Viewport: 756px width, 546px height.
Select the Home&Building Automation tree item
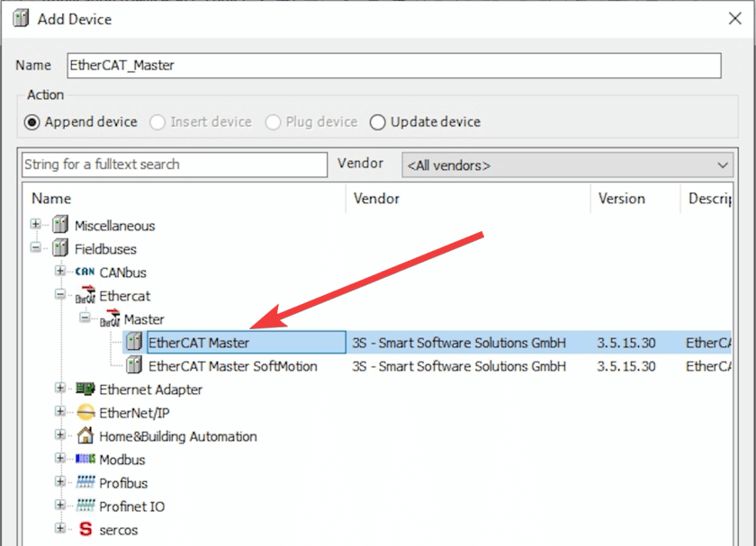pyautogui.click(x=178, y=436)
